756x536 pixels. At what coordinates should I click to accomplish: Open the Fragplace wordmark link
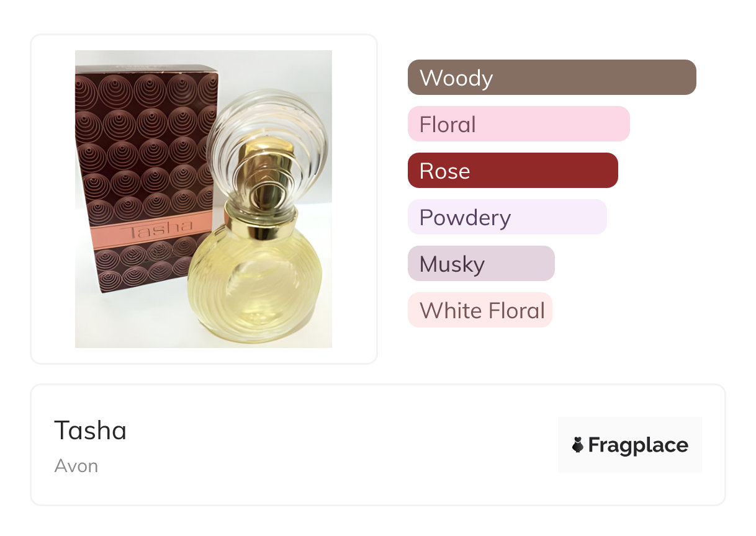click(x=638, y=445)
